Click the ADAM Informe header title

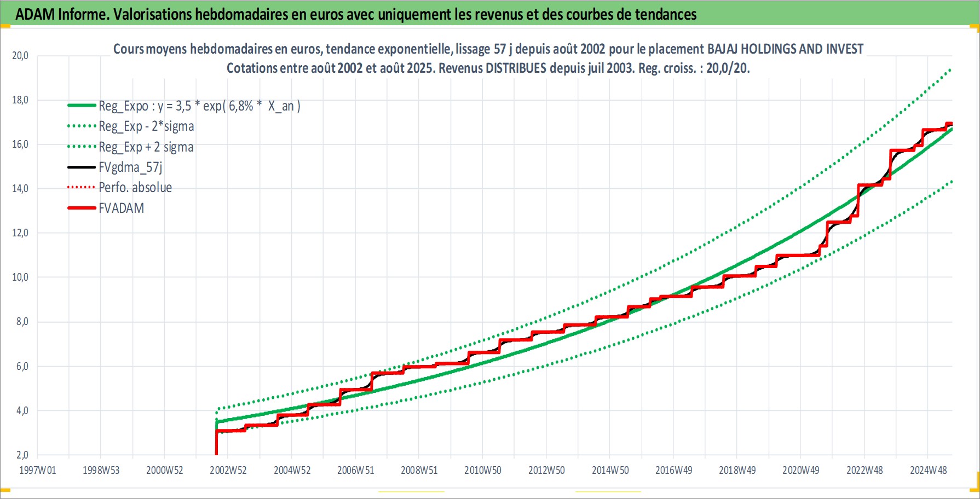click(356, 14)
